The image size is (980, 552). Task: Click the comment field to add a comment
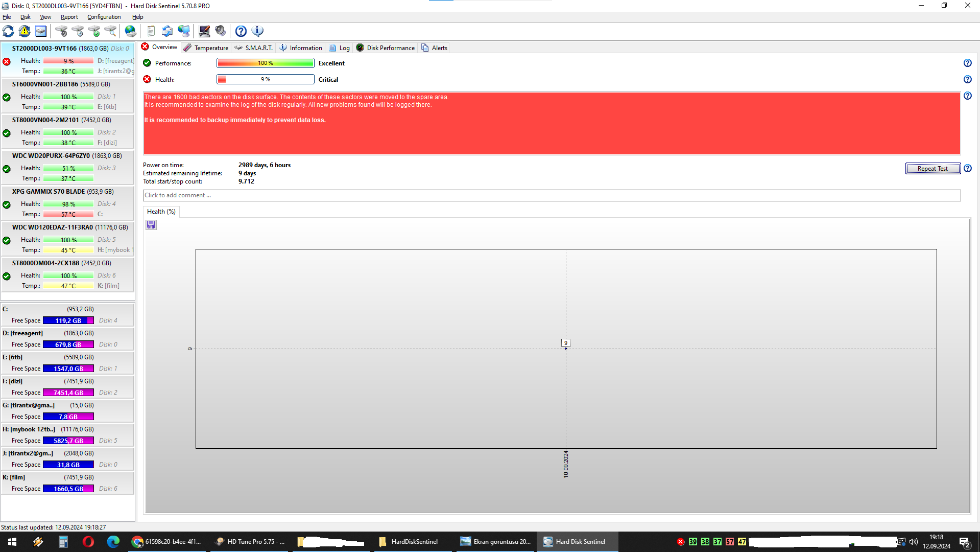552,195
